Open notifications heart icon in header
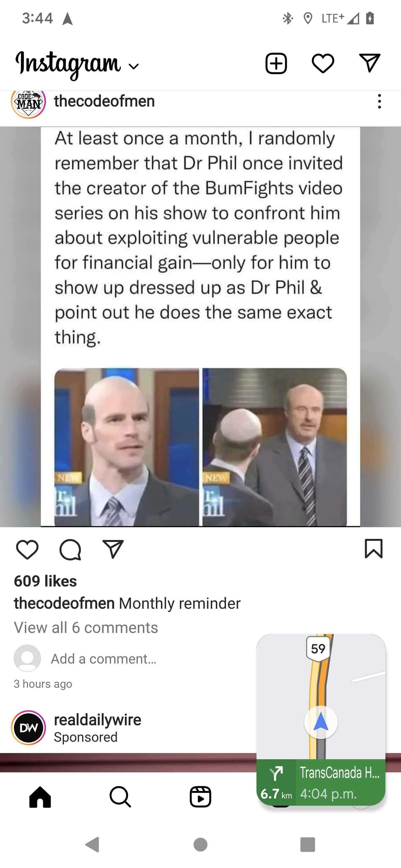This screenshot has width=401, height=868. click(x=323, y=63)
